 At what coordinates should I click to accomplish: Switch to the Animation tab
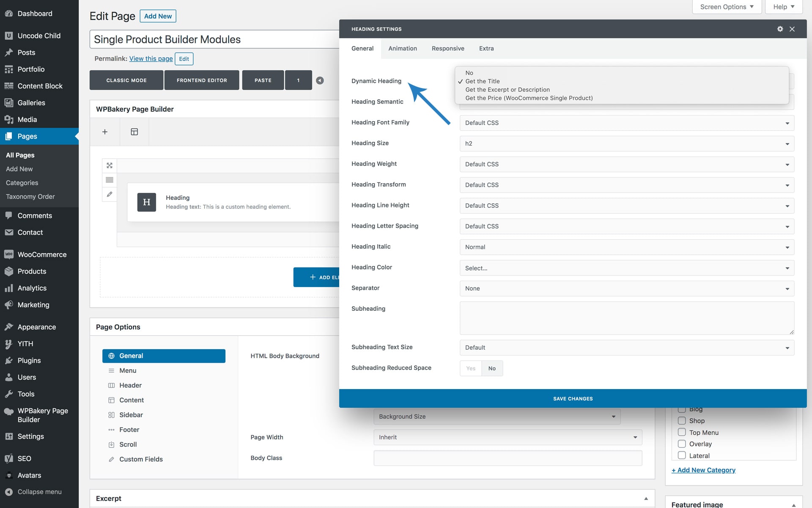coord(402,48)
